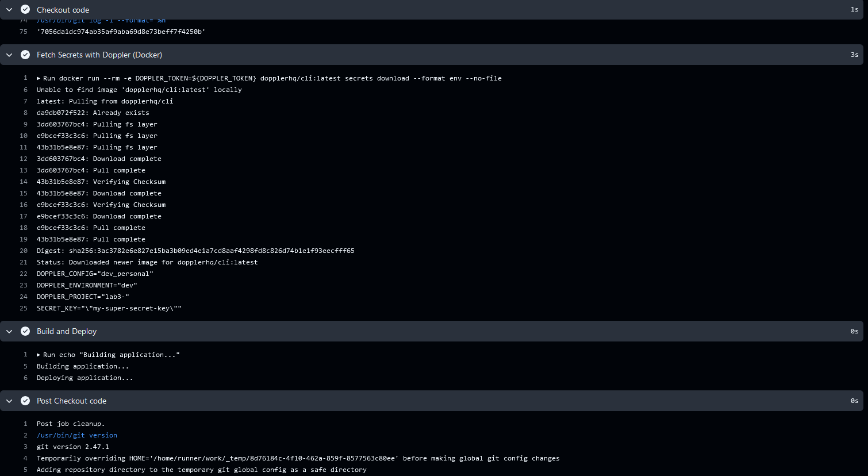Click the Fetch Secrets with Doppler (Docker) title

(x=99, y=55)
